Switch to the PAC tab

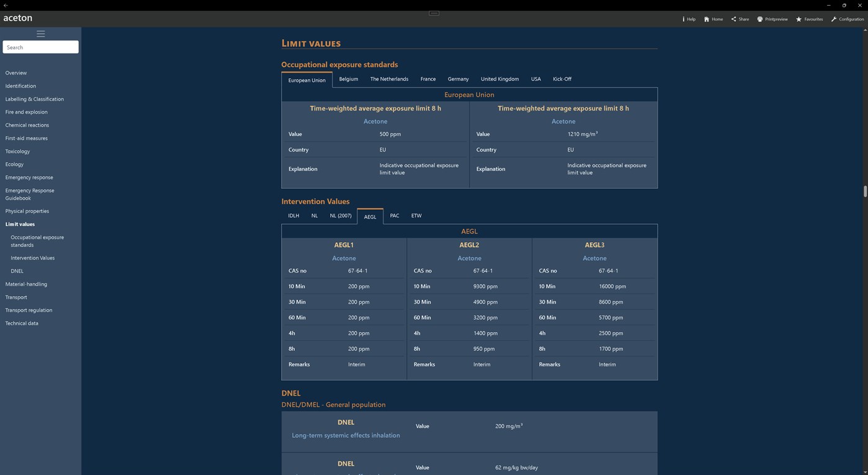click(x=395, y=215)
